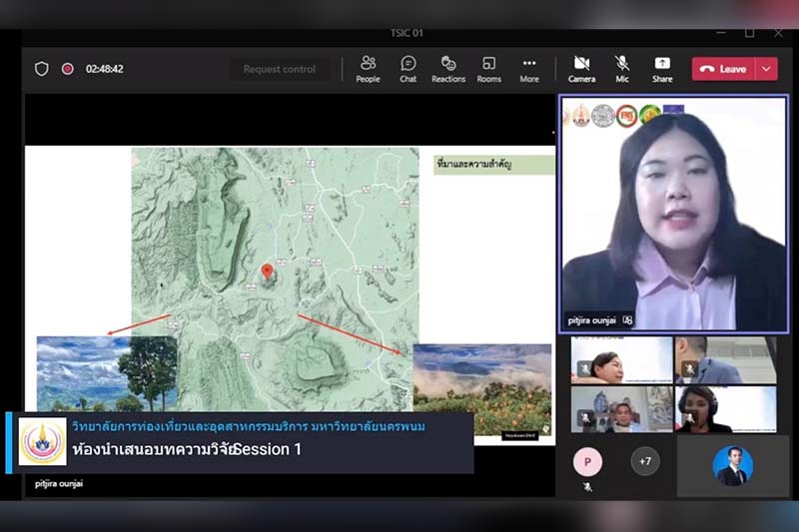Click the Share content icon
This screenshot has height=532, width=799.
[x=662, y=68]
